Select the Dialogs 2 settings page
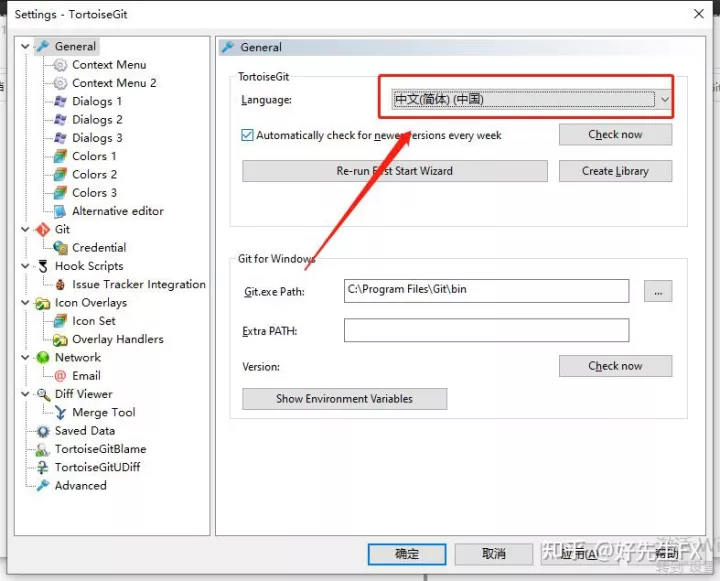Image resolution: width=720 pixels, height=581 pixels. pos(97,120)
